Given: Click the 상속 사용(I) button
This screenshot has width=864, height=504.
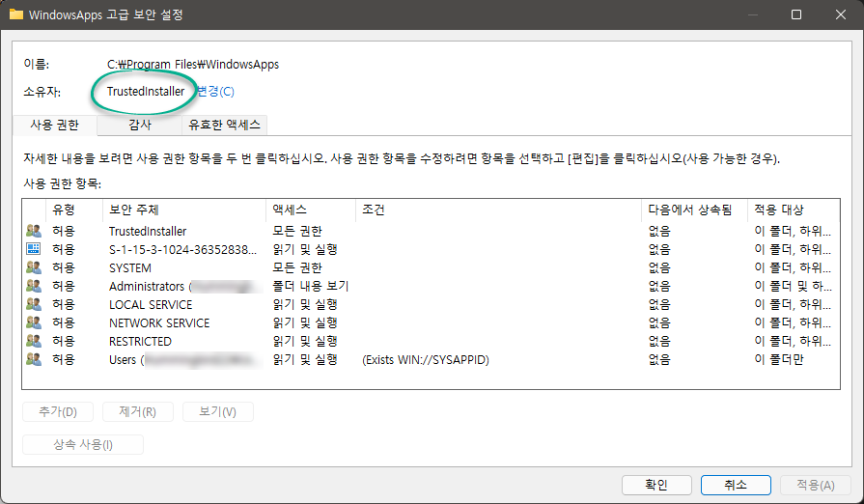Looking at the screenshot, I should tap(83, 444).
